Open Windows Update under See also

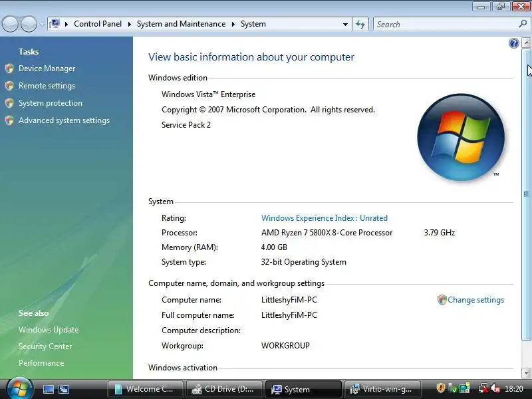(x=49, y=330)
